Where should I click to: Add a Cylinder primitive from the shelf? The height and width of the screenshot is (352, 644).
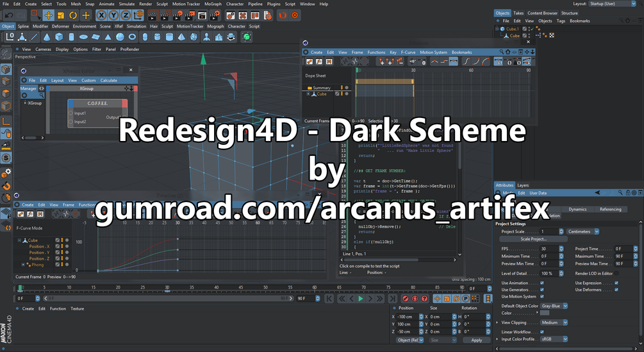pos(71,37)
